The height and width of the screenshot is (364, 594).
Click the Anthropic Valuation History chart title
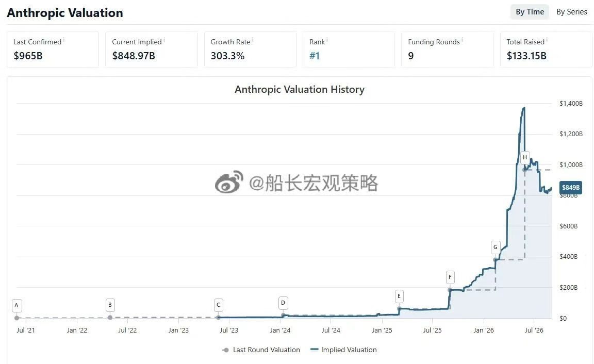[300, 89]
